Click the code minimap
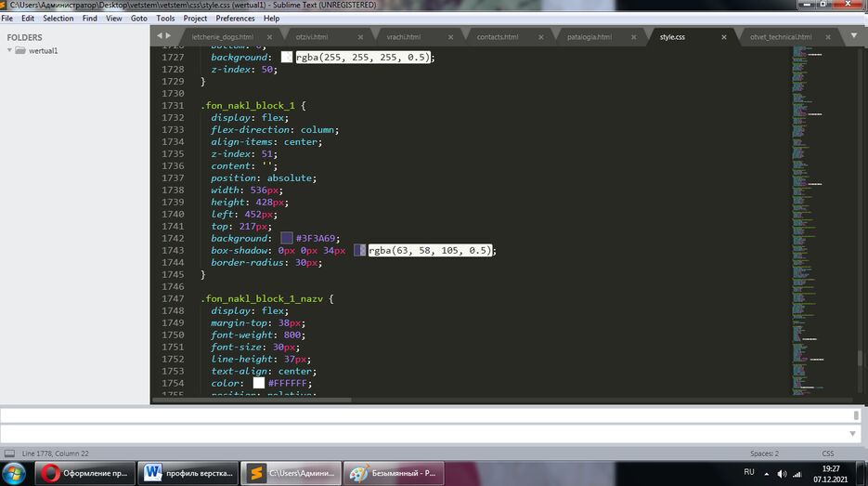The height and width of the screenshot is (486, 868). click(x=809, y=222)
